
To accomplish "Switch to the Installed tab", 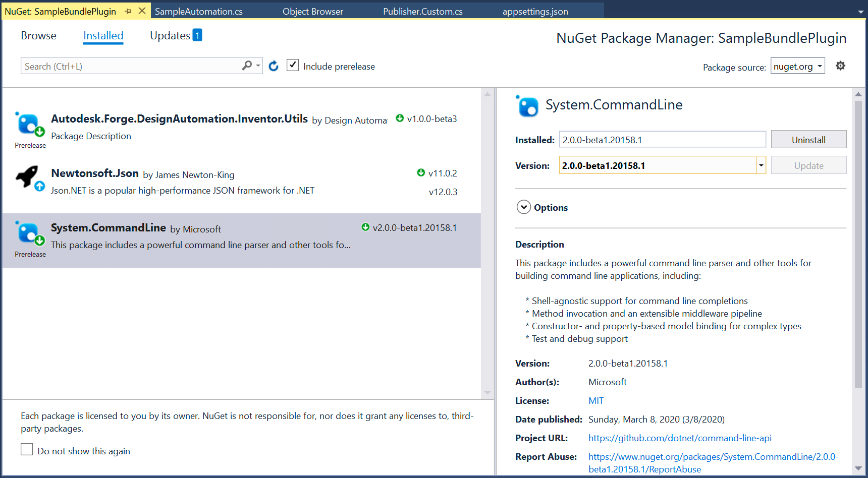I will (103, 35).
